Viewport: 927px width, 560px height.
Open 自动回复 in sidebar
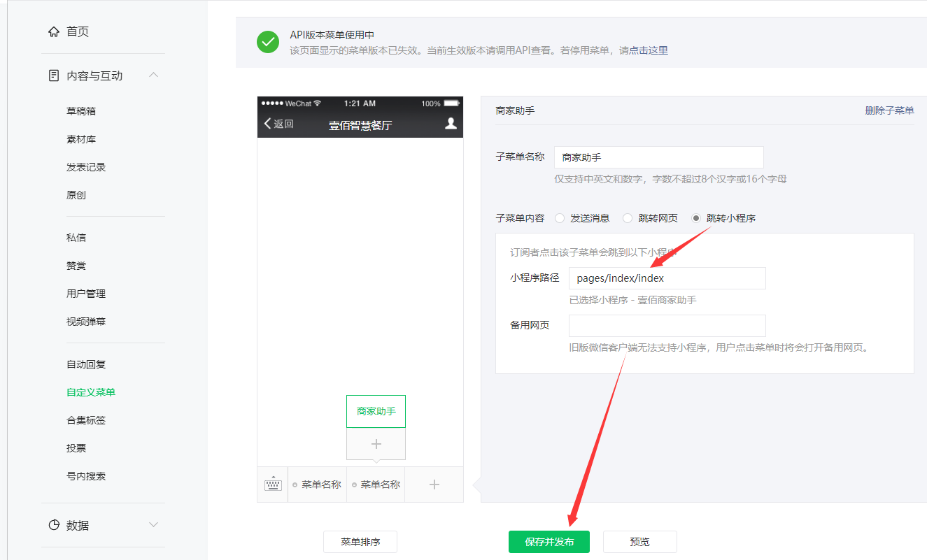pyautogui.click(x=86, y=364)
